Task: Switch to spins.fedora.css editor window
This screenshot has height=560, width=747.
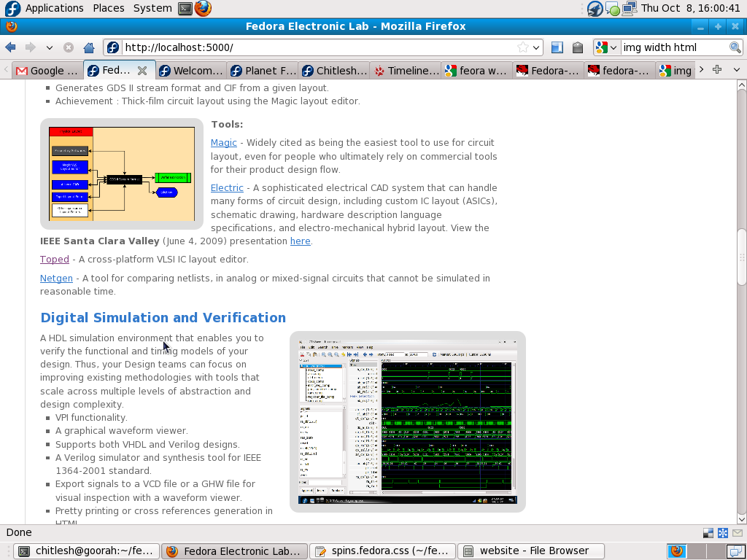Action: pyautogui.click(x=382, y=551)
